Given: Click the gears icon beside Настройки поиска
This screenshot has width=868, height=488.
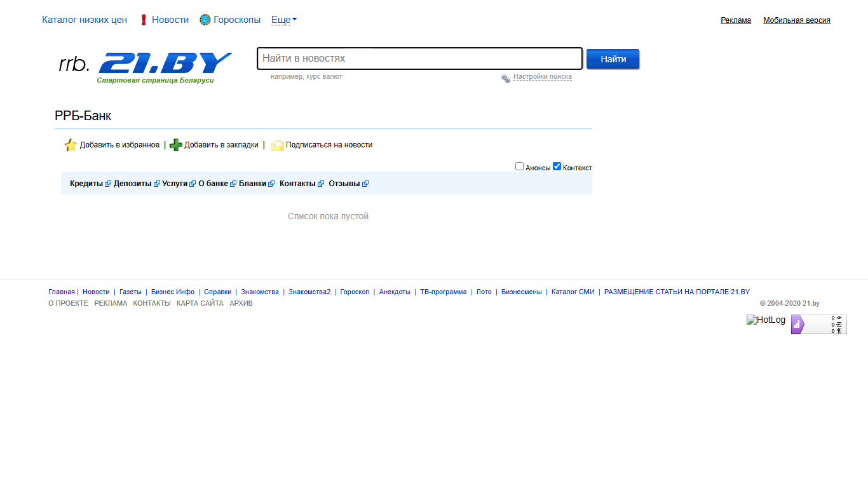Looking at the screenshot, I should pyautogui.click(x=506, y=78).
